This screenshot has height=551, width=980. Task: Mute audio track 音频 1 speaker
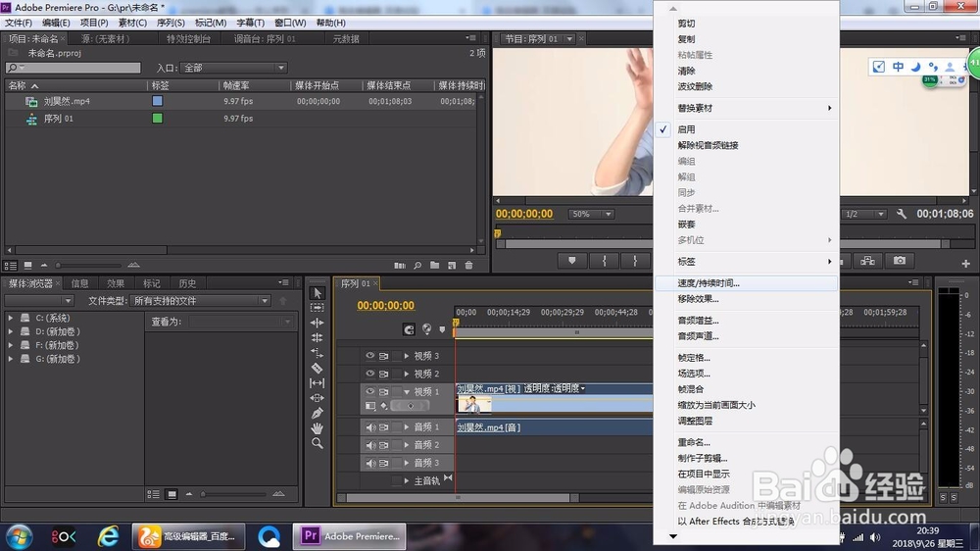pos(370,427)
